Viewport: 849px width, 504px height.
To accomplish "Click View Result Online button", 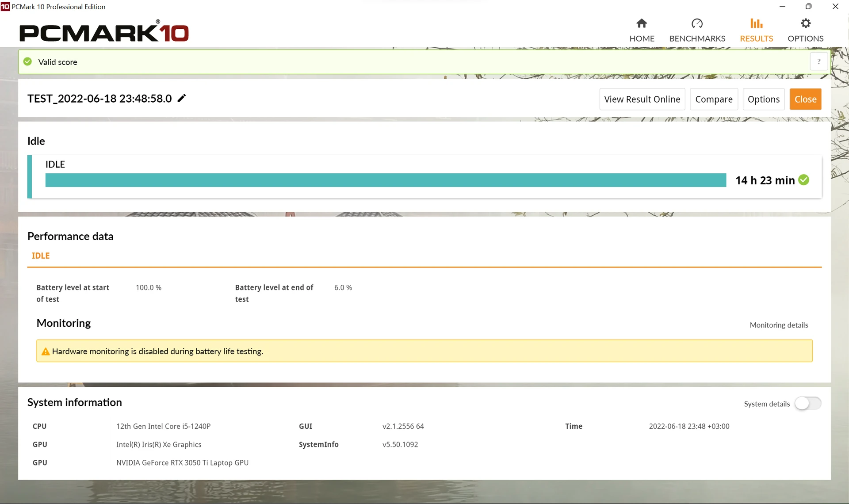I will [642, 99].
